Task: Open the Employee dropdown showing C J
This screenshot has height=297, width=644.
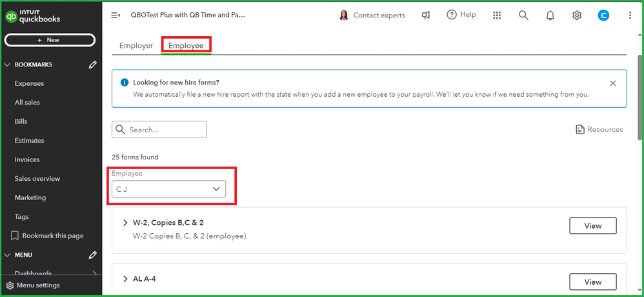Action: point(169,189)
